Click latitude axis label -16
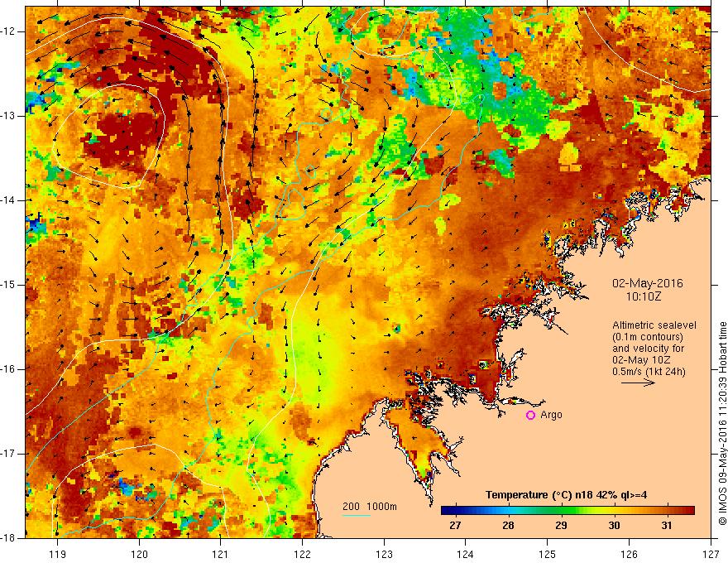 9,369
